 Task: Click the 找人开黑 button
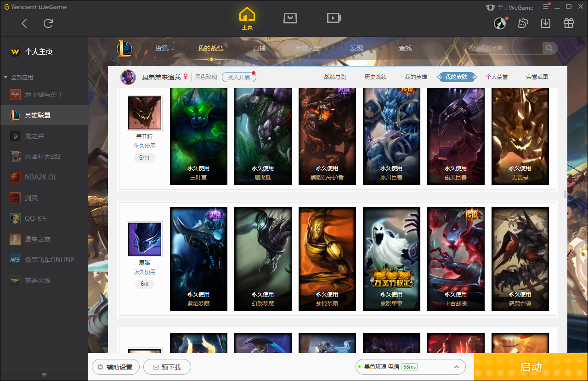(x=239, y=77)
